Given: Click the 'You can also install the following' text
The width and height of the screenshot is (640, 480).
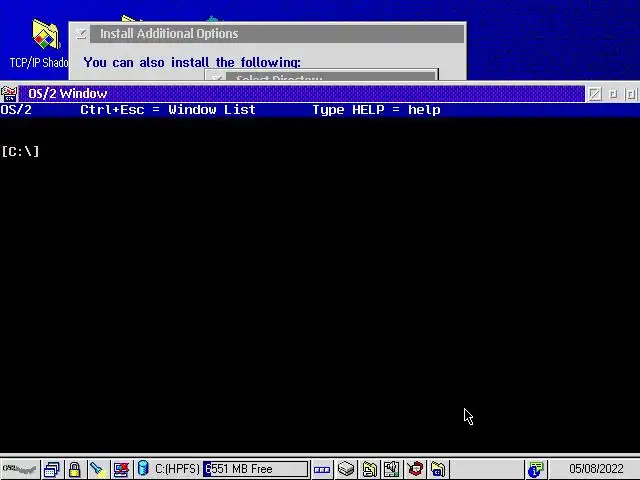Looking at the screenshot, I should pyautogui.click(x=192, y=62).
